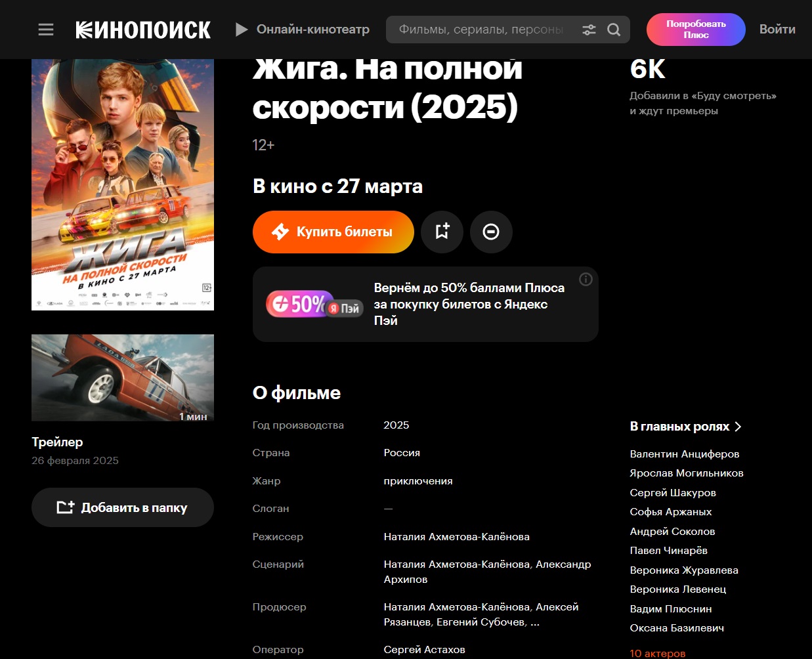Play the trailer thumbnail
Screen dimensions: 812x659
(123, 377)
